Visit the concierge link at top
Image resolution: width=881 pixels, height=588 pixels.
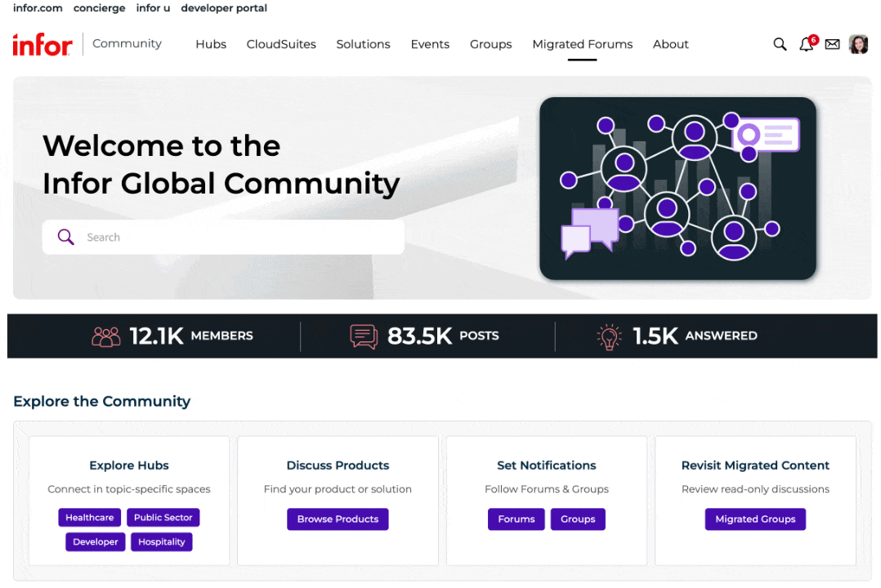tap(99, 8)
